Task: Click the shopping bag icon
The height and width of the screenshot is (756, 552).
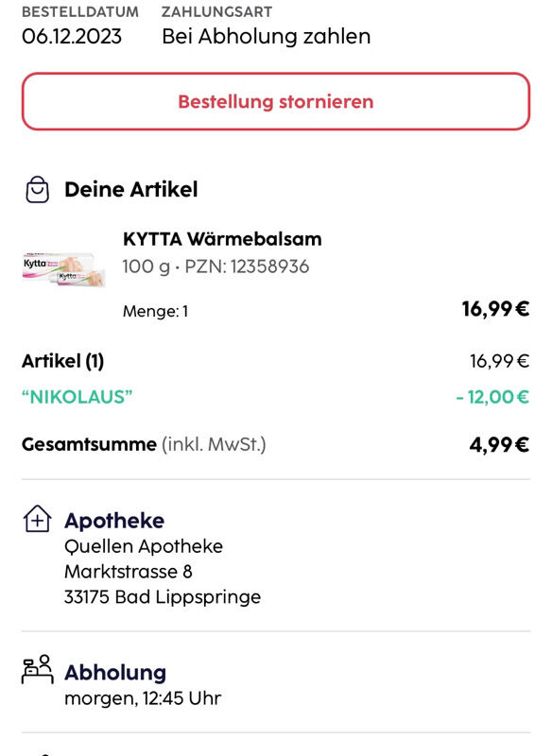Action: click(37, 190)
